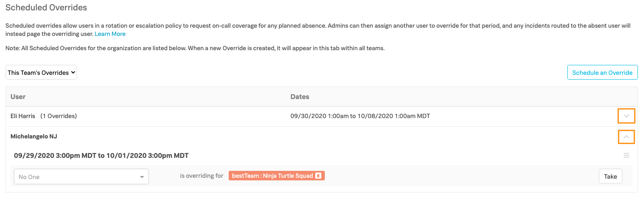Click the (1 Overrides) count label
This screenshot has width=644, height=202.
pos(58,116)
